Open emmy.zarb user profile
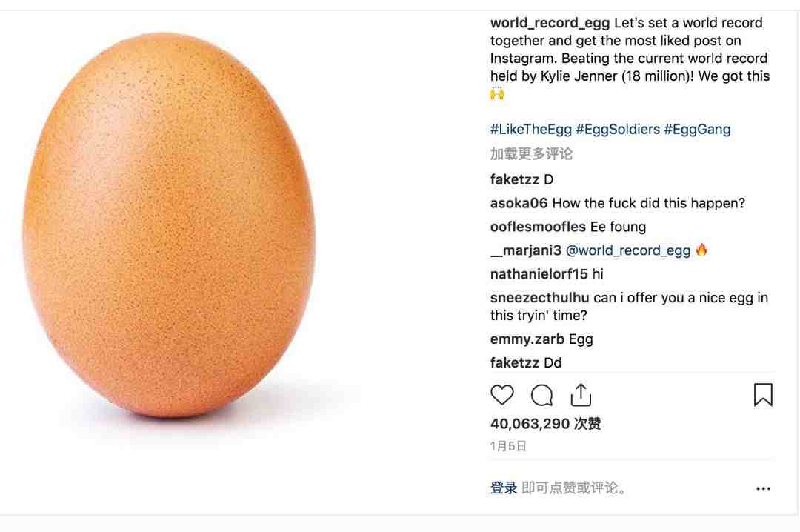The width and height of the screenshot is (800, 532). pos(527,339)
